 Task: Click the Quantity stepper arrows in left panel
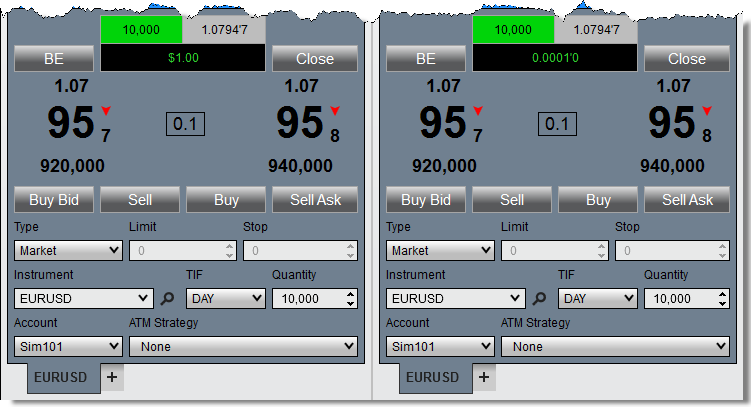(x=350, y=298)
